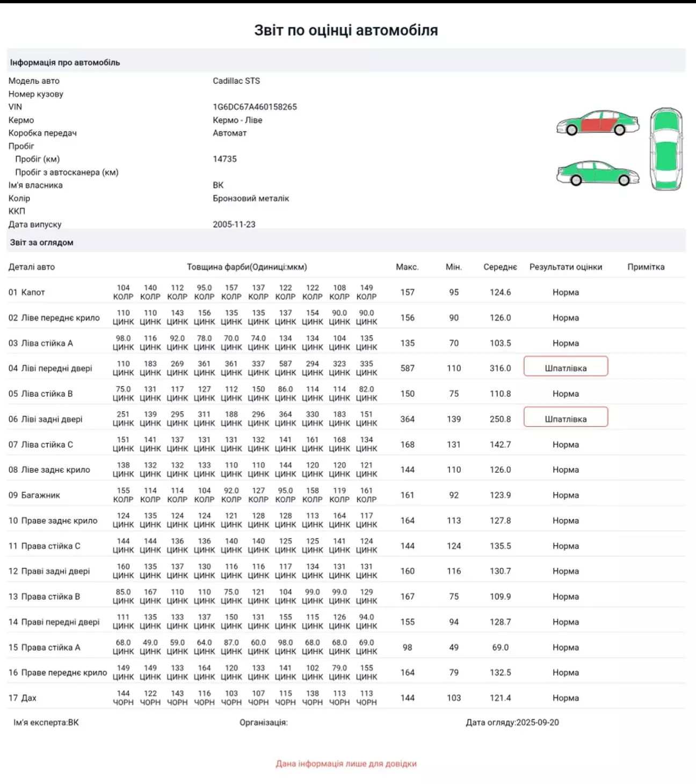Click the red disclaimer text at bottom
This screenshot has height=784, width=696.
click(x=346, y=764)
